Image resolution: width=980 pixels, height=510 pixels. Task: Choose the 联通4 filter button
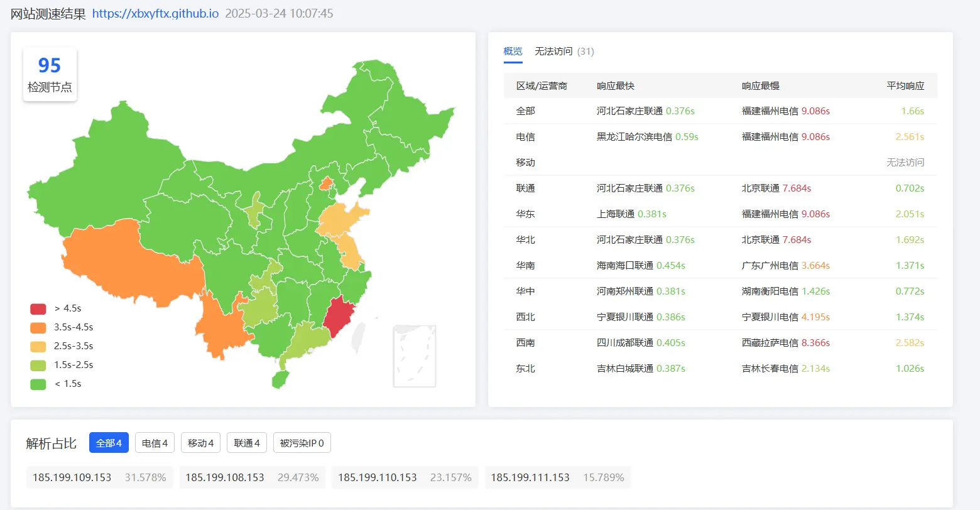pos(247,443)
